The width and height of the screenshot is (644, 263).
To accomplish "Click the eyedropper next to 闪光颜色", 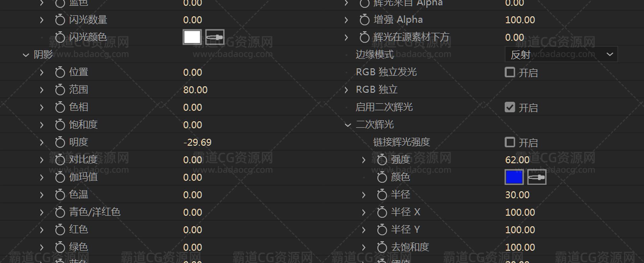I will (x=215, y=37).
